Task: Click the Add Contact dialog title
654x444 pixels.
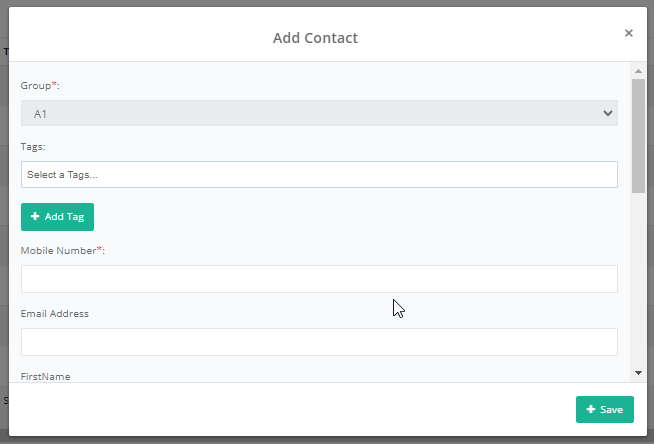Action: (x=315, y=38)
